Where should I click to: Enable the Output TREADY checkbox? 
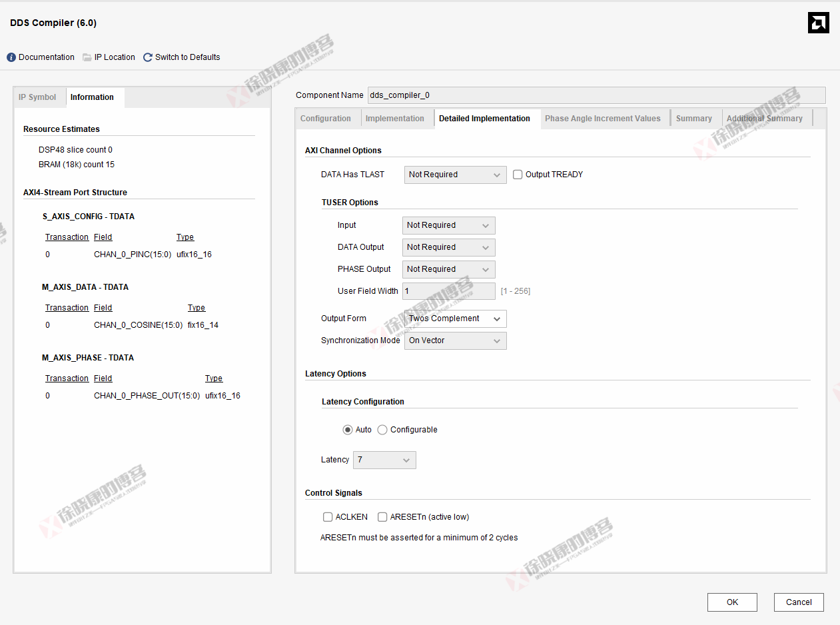(x=518, y=175)
